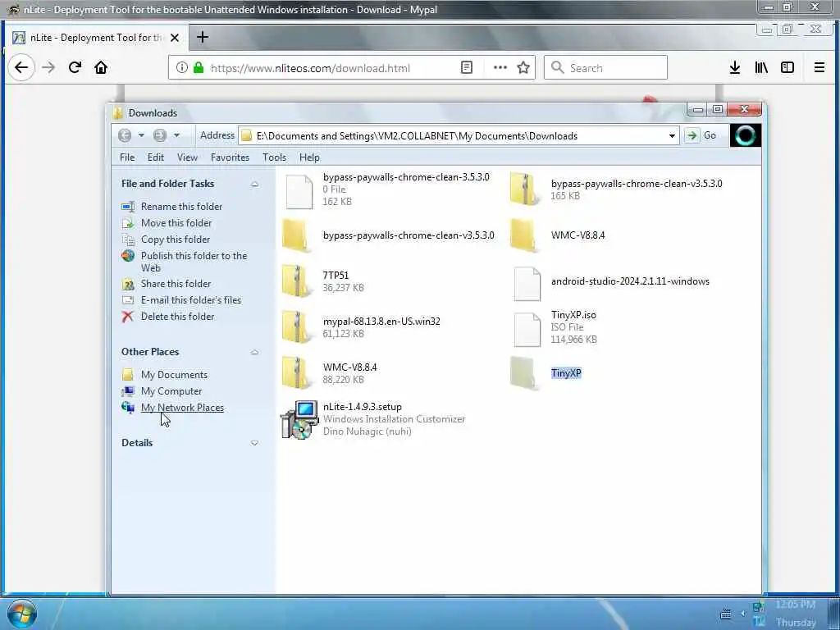
Task: Open the Library bookshelf icon
Action: click(x=761, y=67)
